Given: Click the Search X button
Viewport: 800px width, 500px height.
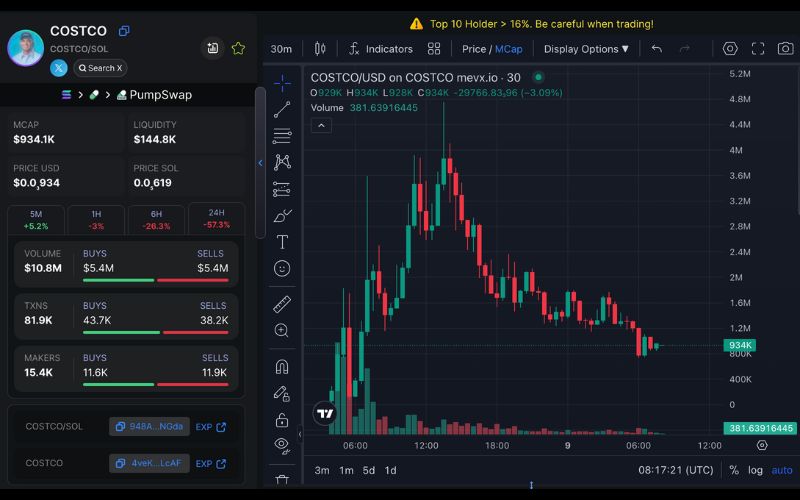Looking at the screenshot, I should click(101, 68).
